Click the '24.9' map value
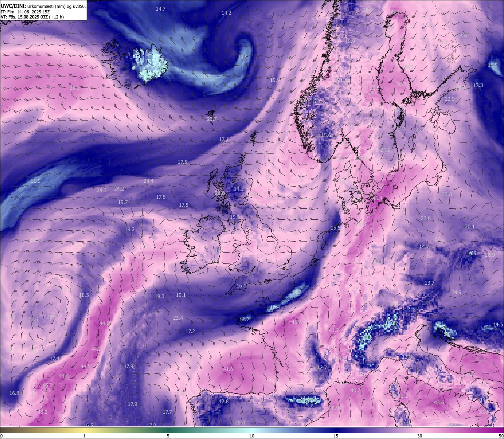Image resolution: width=504 pixels, height=439 pixels. click(x=456, y=292)
